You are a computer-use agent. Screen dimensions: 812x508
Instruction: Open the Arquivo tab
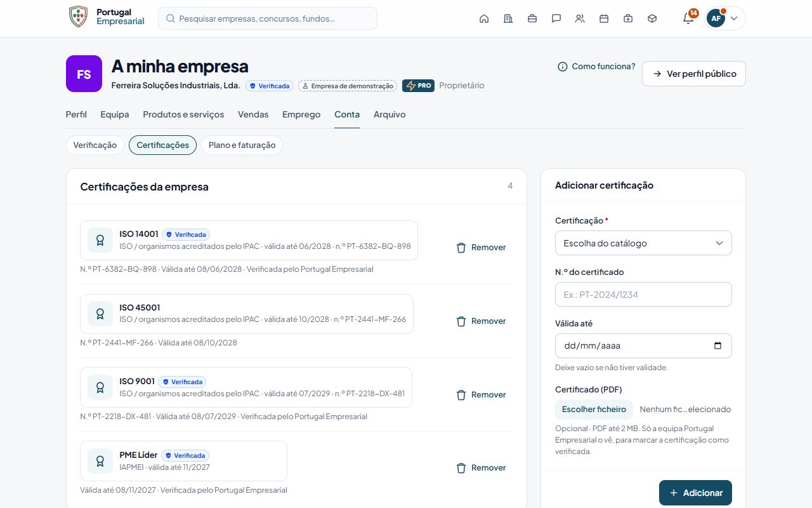[390, 114]
